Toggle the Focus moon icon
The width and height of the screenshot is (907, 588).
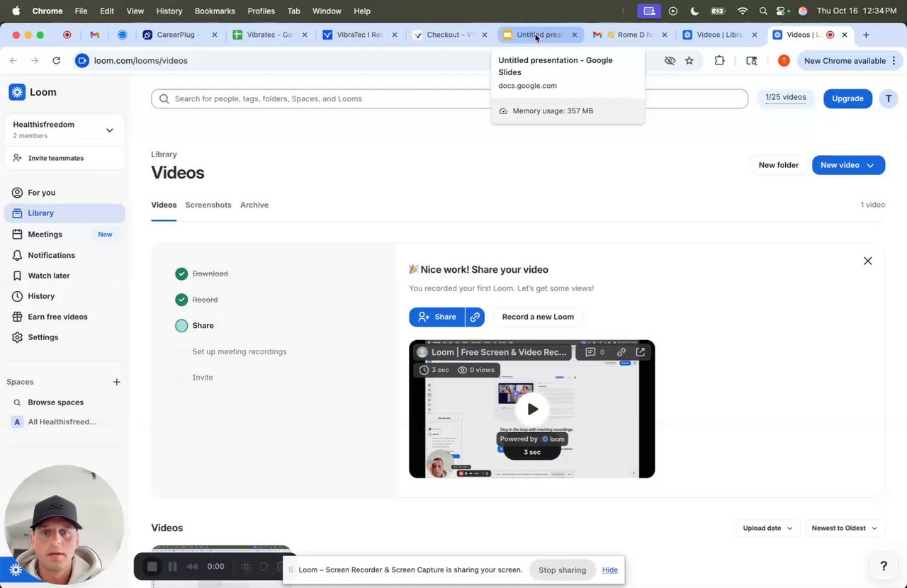click(694, 11)
